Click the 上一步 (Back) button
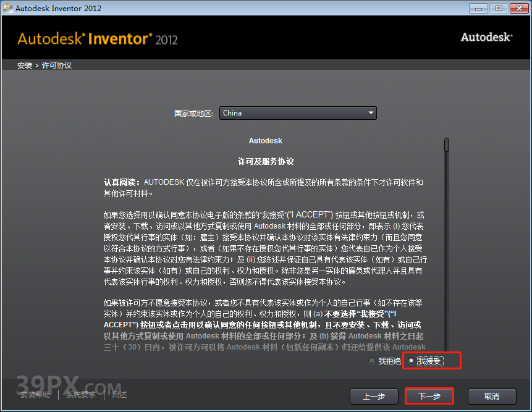532x412 pixels. tap(374, 396)
